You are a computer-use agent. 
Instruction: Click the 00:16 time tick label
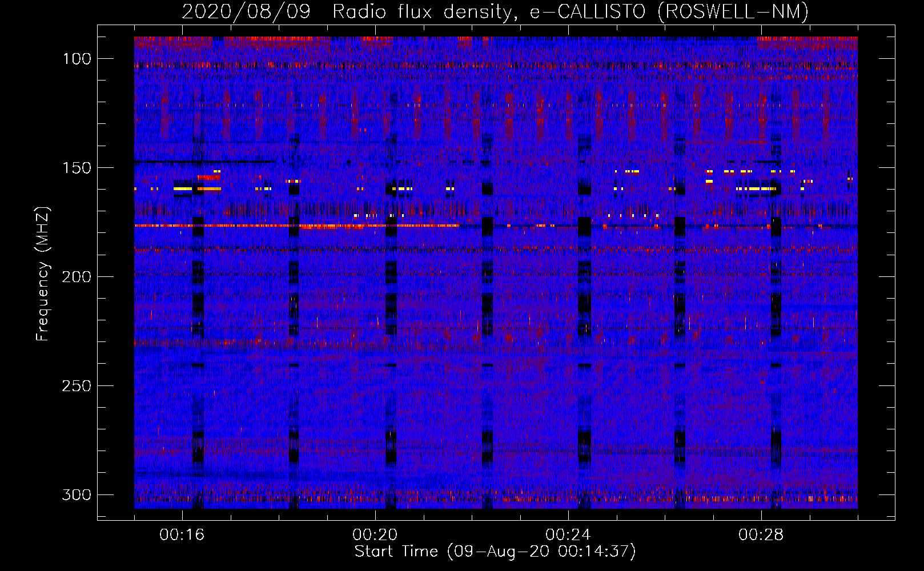click(x=182, y=534)
